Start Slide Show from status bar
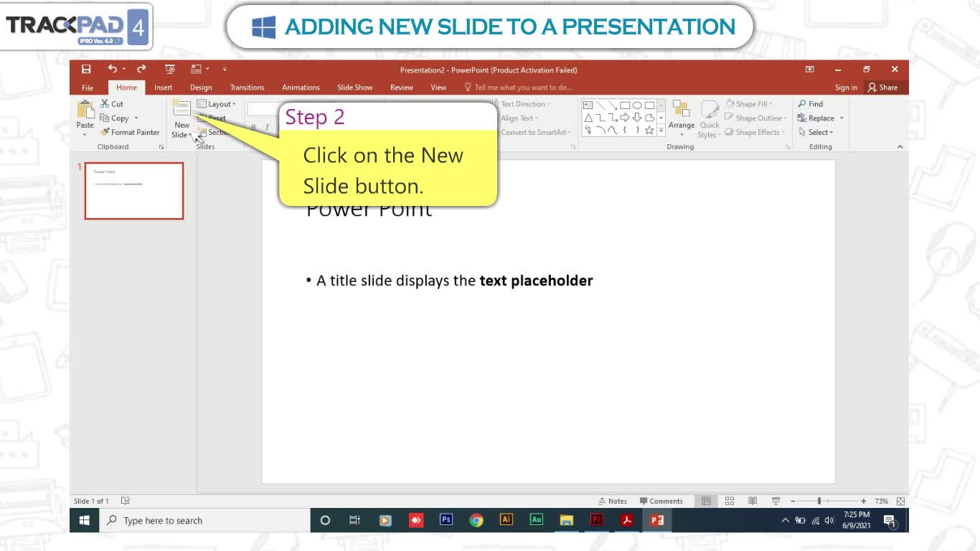Image resolution: width=980 pixels, height=551 pixels. click(x=776, y=501)
